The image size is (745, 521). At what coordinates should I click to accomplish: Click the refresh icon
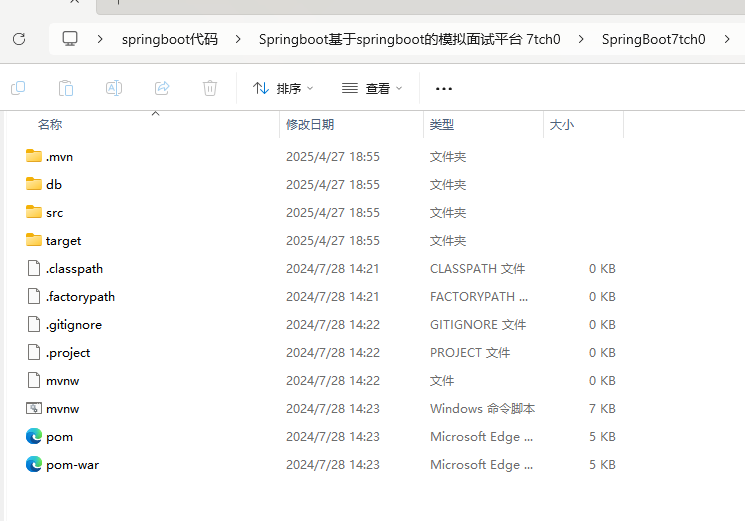[19, 39]
